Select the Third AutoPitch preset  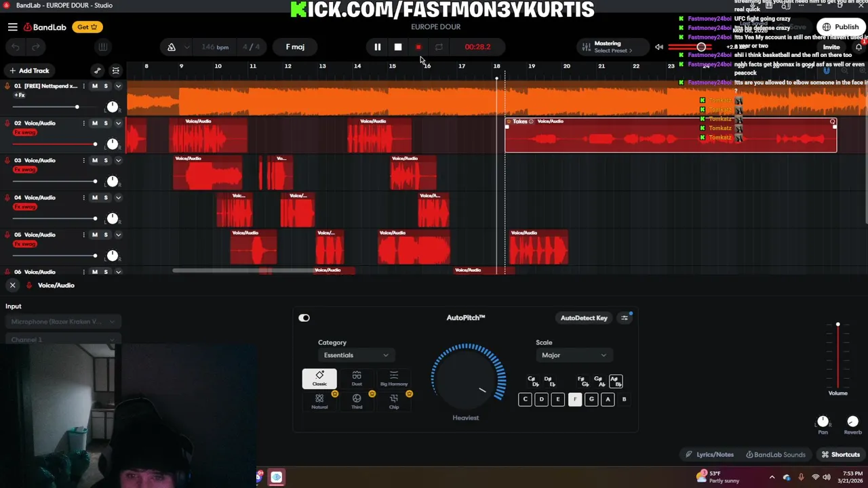[x=357, y=401]
